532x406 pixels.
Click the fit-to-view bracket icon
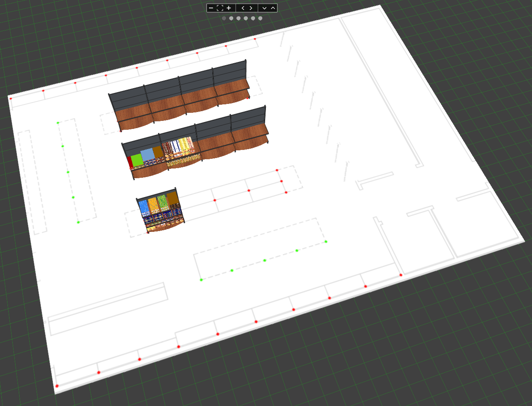coord(220,8)
